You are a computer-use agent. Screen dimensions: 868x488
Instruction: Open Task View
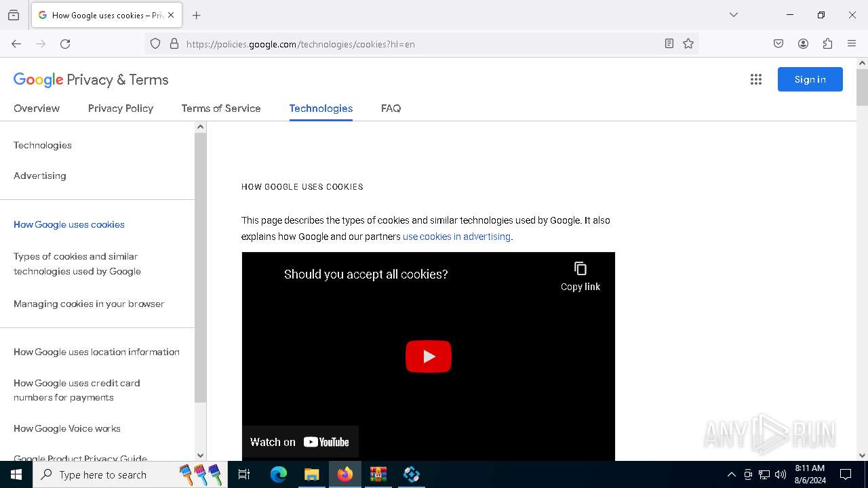pos(244,474)
